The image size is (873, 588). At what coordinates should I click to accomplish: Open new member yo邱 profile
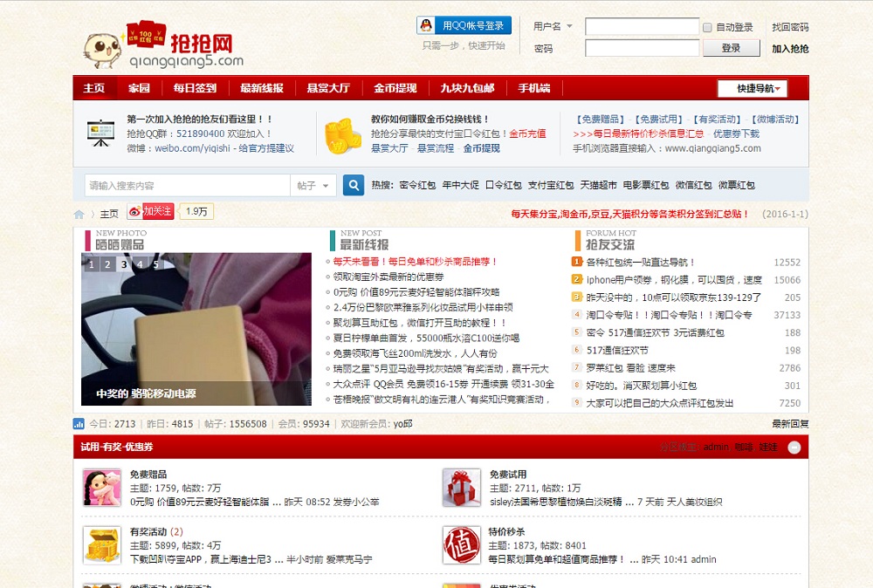pos(402,424)
